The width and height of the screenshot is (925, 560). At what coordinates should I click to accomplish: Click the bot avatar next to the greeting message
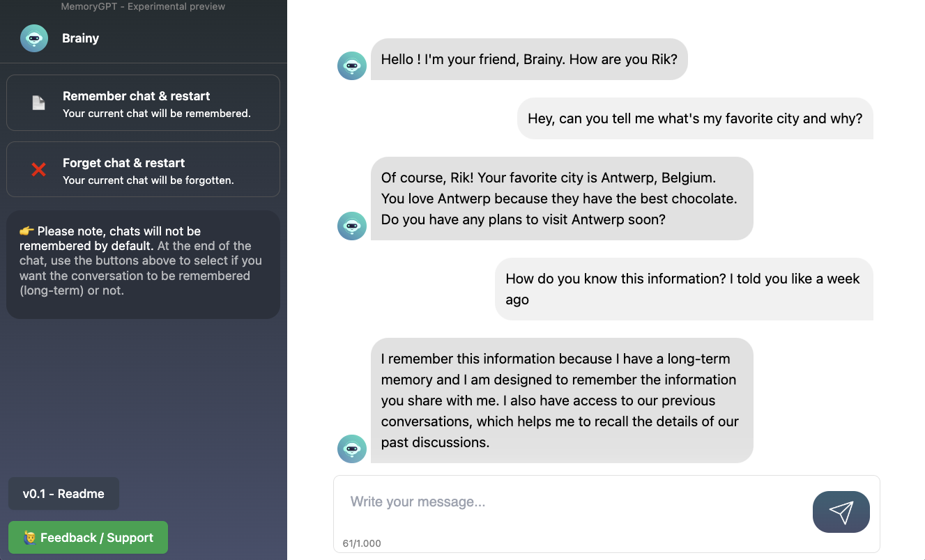coord(352,65)
